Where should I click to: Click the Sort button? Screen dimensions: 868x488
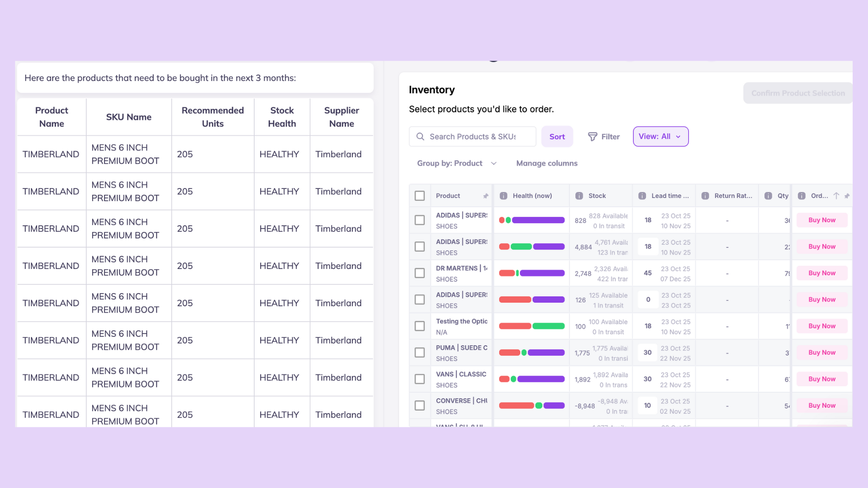click(x=557, y=136)
